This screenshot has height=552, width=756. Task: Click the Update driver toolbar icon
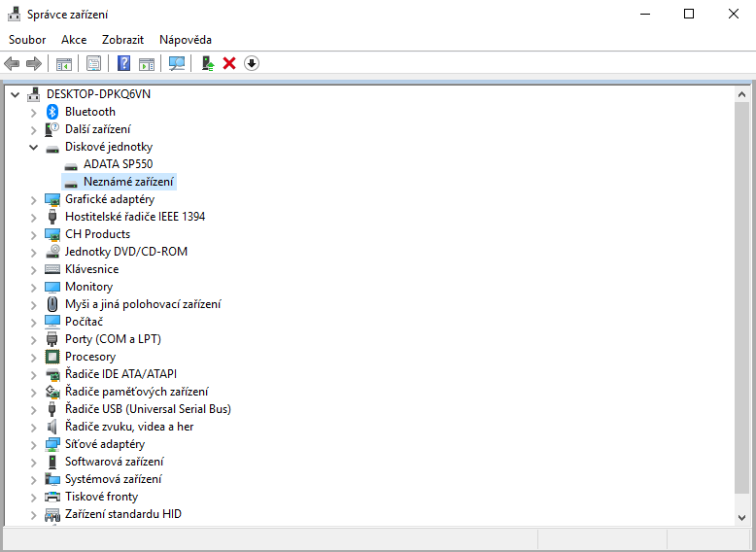tap(207, 63)
